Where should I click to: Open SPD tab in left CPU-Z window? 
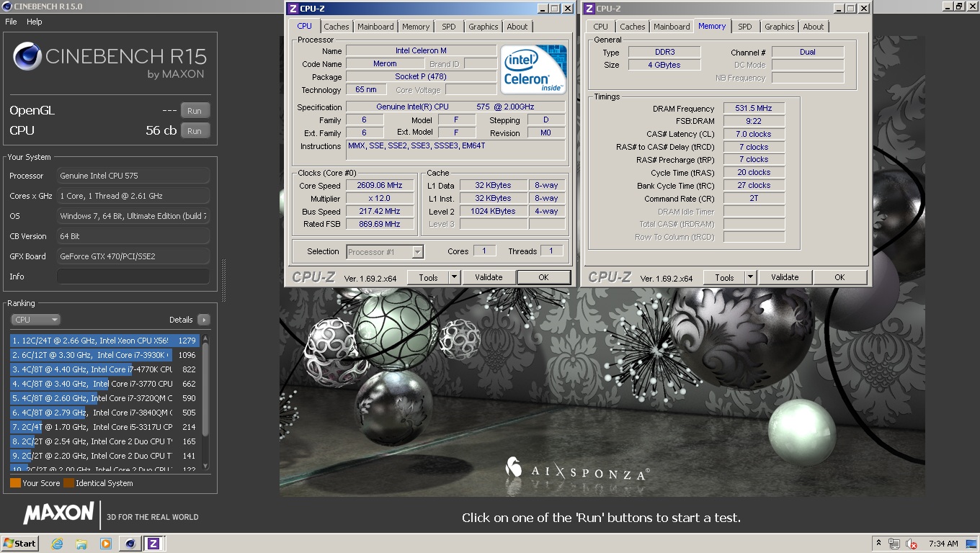click(x=449, y=27)
